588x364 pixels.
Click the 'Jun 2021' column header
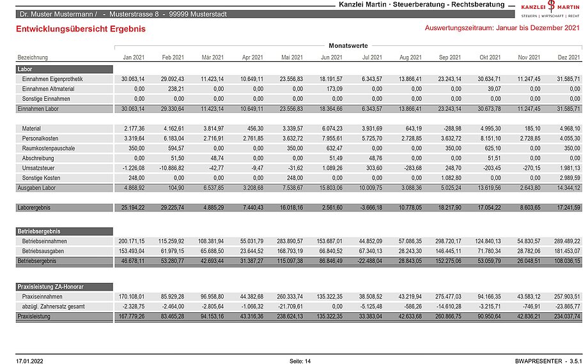tap(332, 57)
